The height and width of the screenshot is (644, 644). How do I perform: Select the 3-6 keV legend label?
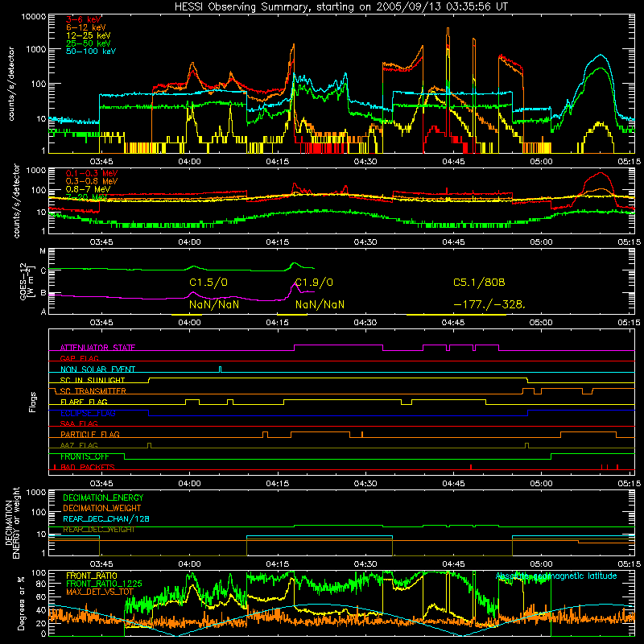click(84, 19)
